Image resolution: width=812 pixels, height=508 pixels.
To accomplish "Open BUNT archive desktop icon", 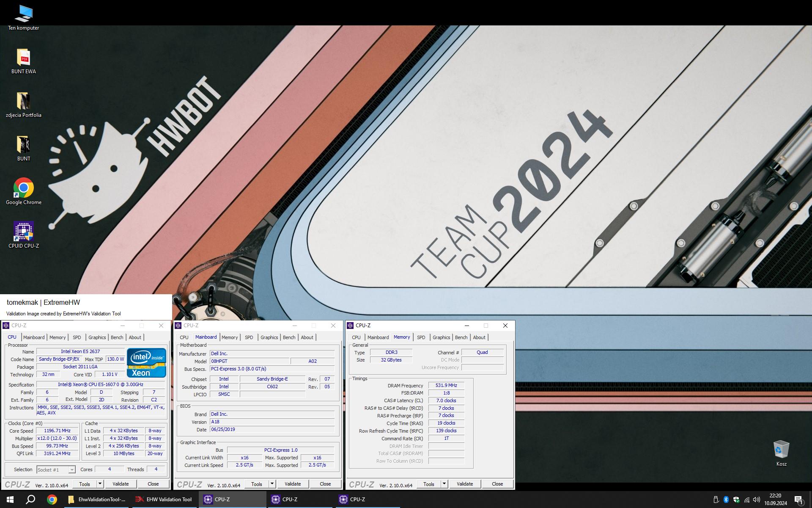I will pos(23,148).
